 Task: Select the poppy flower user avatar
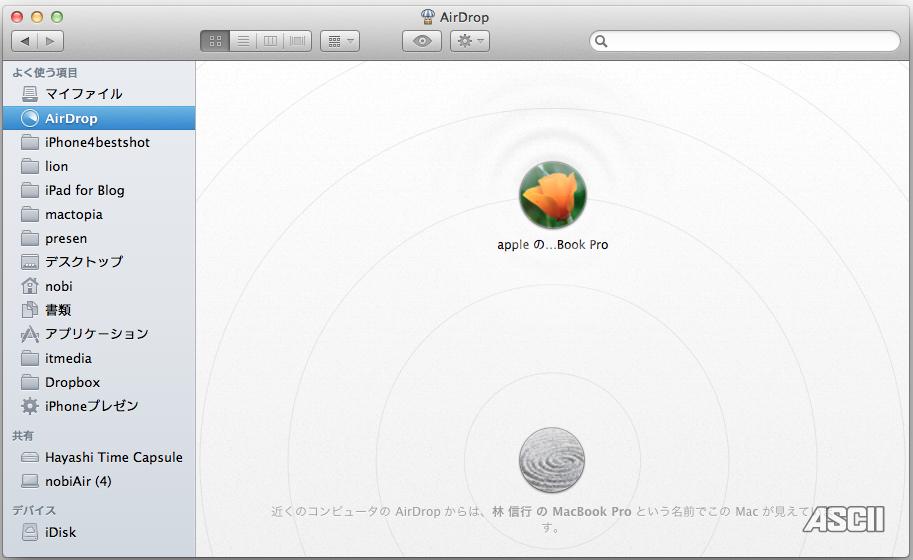click(x=553, y=195)
